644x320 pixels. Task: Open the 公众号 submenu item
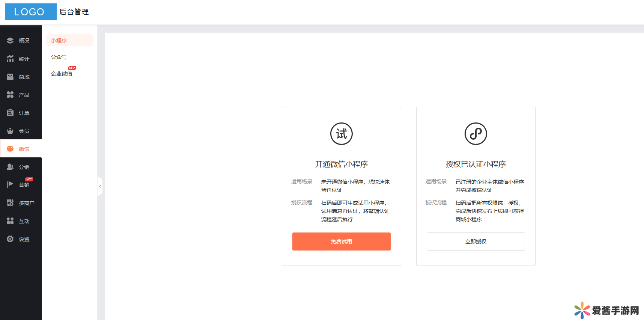click(59, 57)
